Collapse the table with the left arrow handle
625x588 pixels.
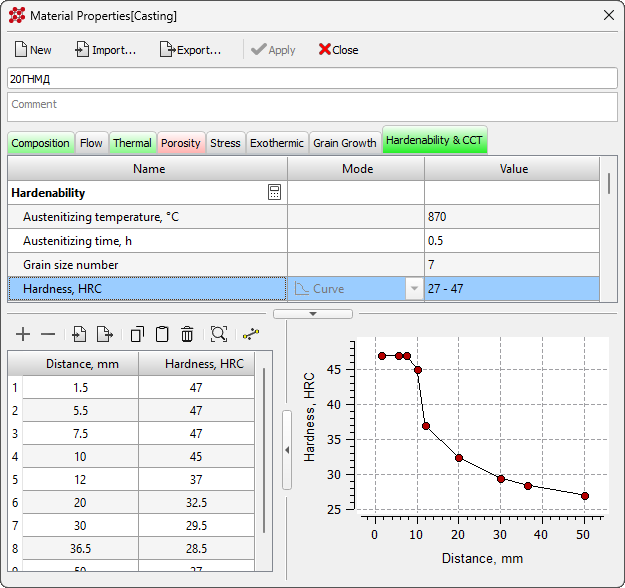pyautogui.click(x=287, y=450)
